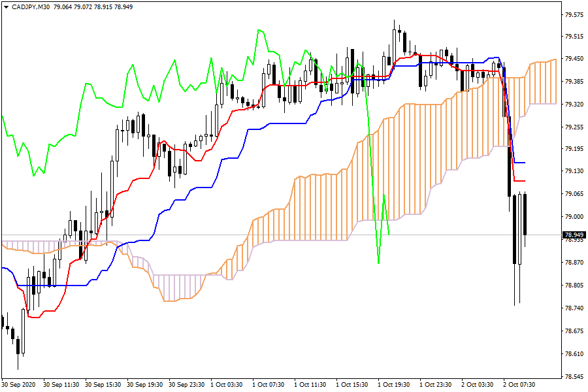Viewport: 588px width, 392px height.
Task: Select the 79.320 price scale label
Action: click(574, 105)
